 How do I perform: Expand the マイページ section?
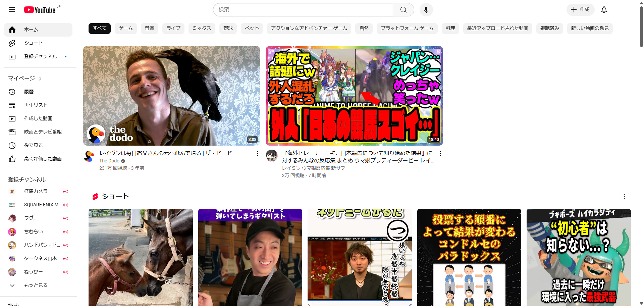click(25, 78)
